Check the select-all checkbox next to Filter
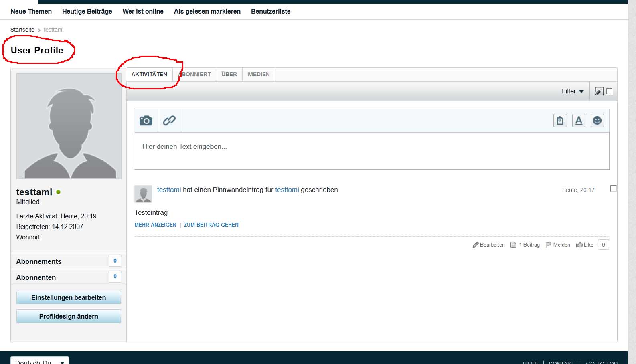The image size is (636, 364). [609, 91]
